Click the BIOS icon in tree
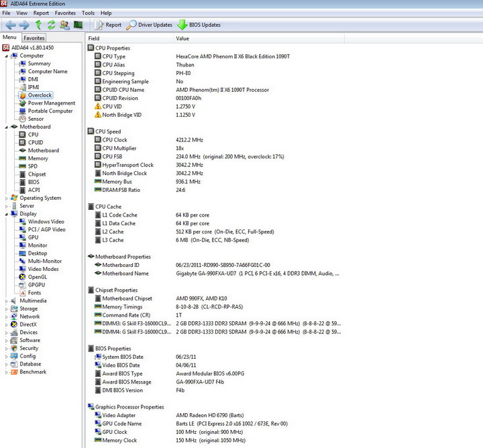This screenshot has height=448, width=483. click(22, 182)
